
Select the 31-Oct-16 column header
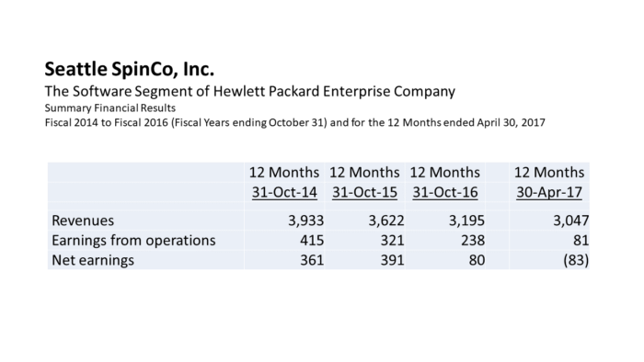pos(445,192)
